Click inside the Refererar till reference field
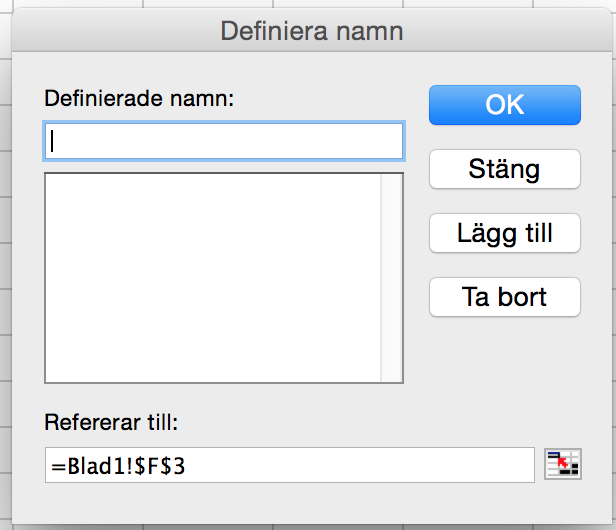Image resolution: width=616 pixels, height=530 pixels. (x=290, y=465)
